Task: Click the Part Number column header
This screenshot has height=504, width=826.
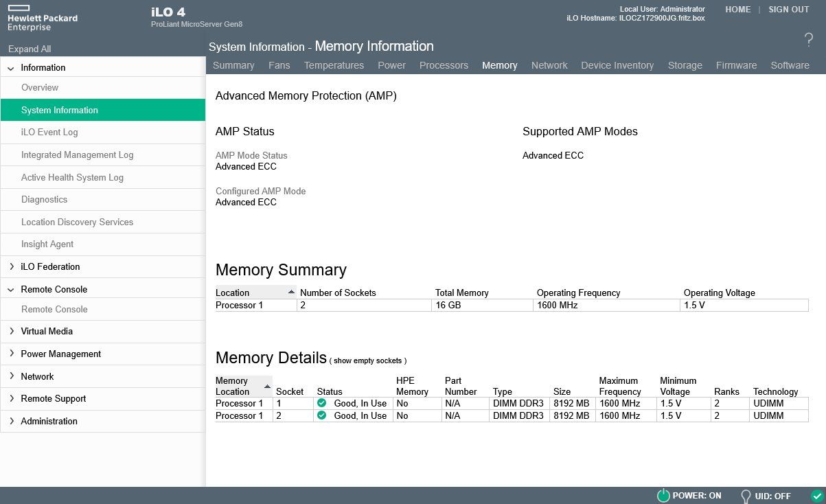Action: tap(461, 386)
